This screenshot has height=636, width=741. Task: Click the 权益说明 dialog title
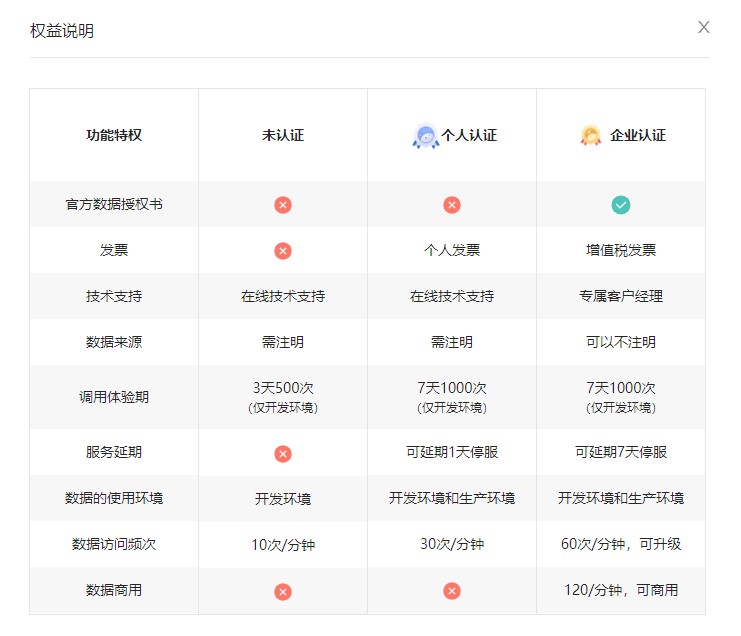62,31
